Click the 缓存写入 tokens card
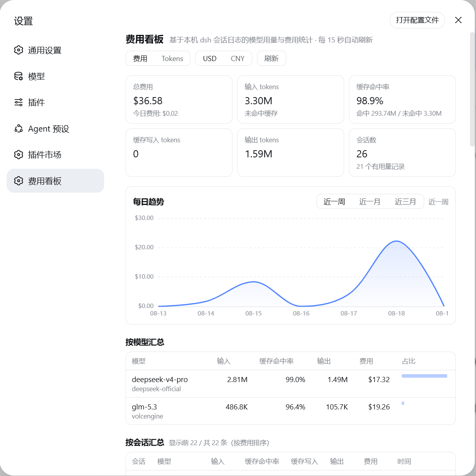The image size is (476, 476). 179,153
